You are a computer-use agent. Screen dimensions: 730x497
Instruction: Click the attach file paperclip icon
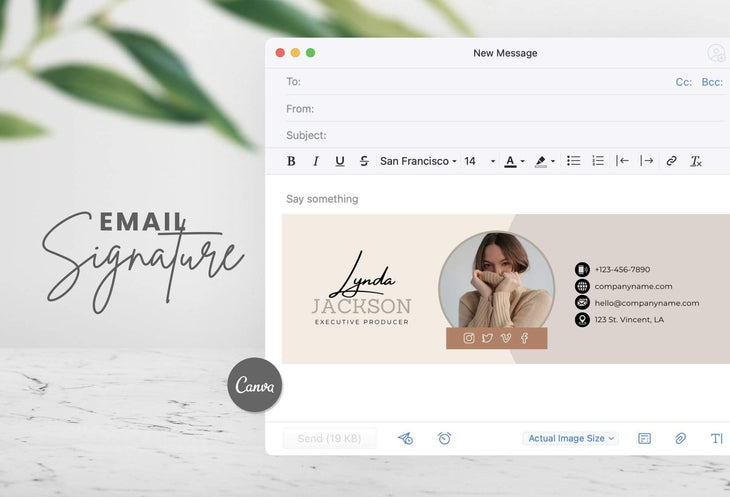pos(680,438)
